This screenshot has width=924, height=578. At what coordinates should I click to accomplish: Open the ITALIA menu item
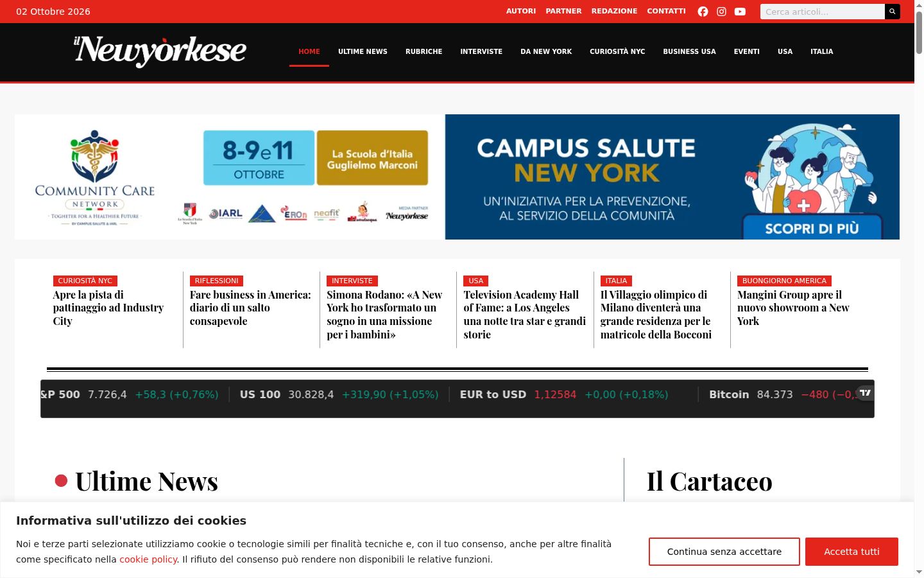pos(821,51)
